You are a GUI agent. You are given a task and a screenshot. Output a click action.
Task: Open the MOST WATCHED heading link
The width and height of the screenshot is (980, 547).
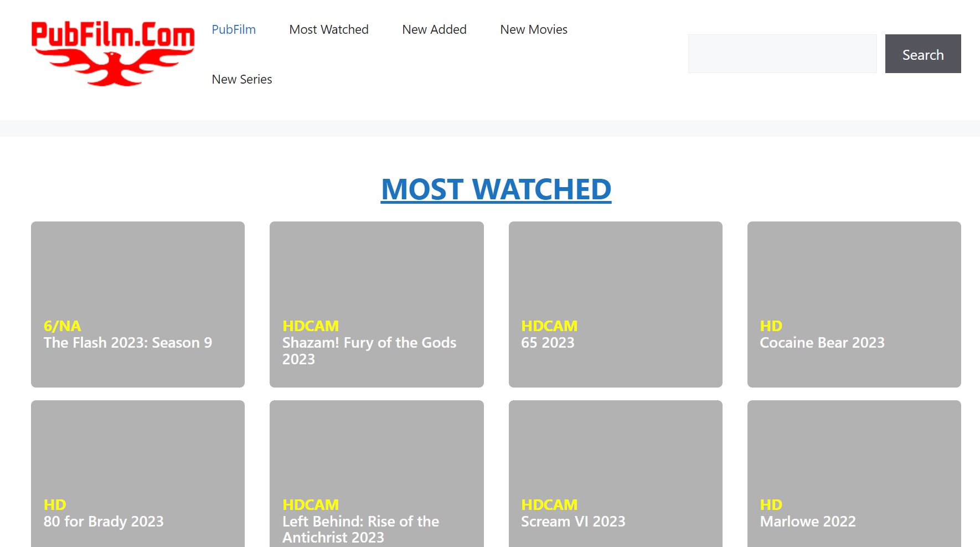pos(496,189)
